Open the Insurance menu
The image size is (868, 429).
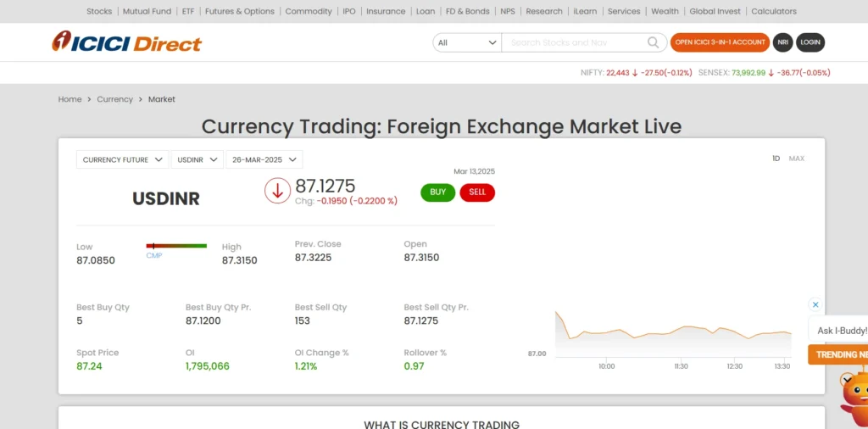click(x=386, y=11)
